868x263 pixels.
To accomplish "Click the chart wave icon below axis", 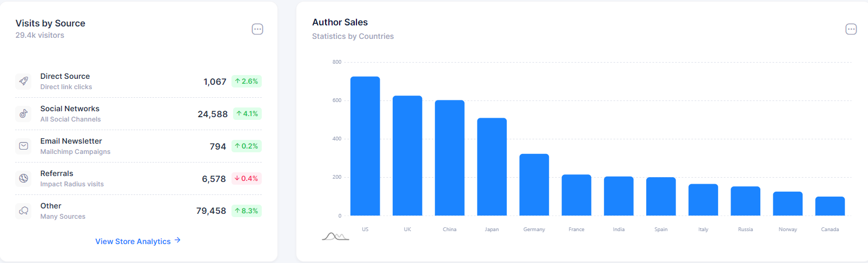I will pyautogui.click(x=335, y=237).
